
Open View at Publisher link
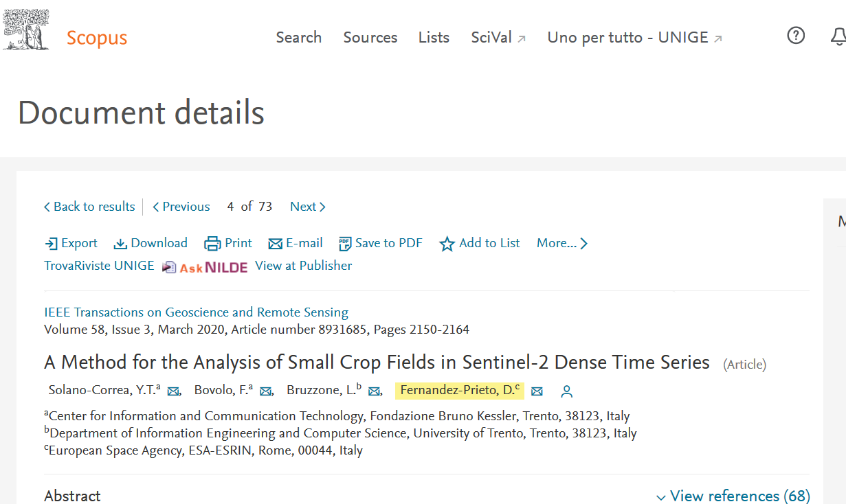[303, 266]
